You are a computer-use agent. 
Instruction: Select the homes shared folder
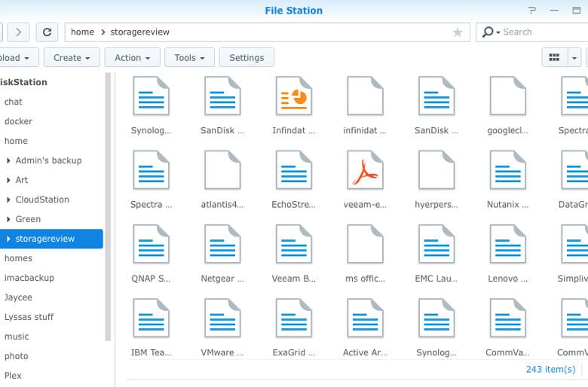[18, 258]
